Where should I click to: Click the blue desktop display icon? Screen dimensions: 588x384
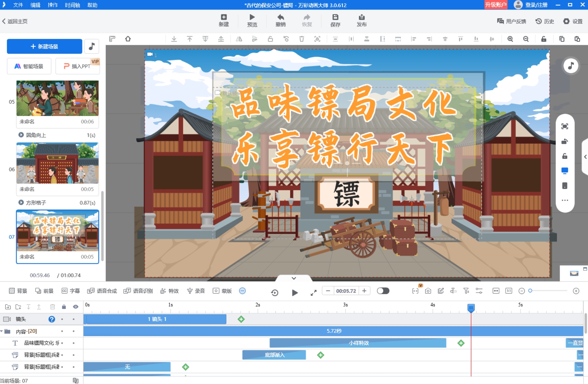(x=565, y=171)
